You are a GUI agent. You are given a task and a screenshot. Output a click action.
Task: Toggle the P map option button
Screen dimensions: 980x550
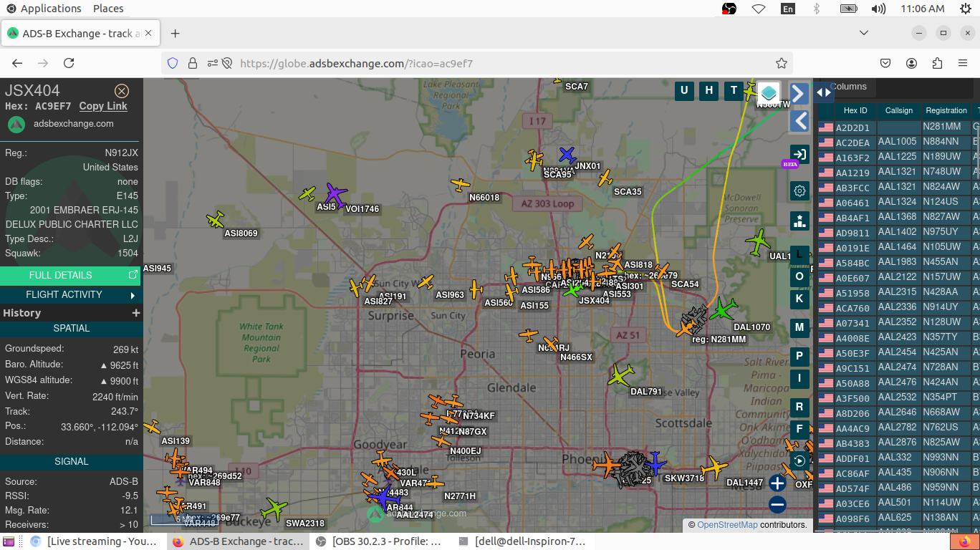click(x=799, y=356)
